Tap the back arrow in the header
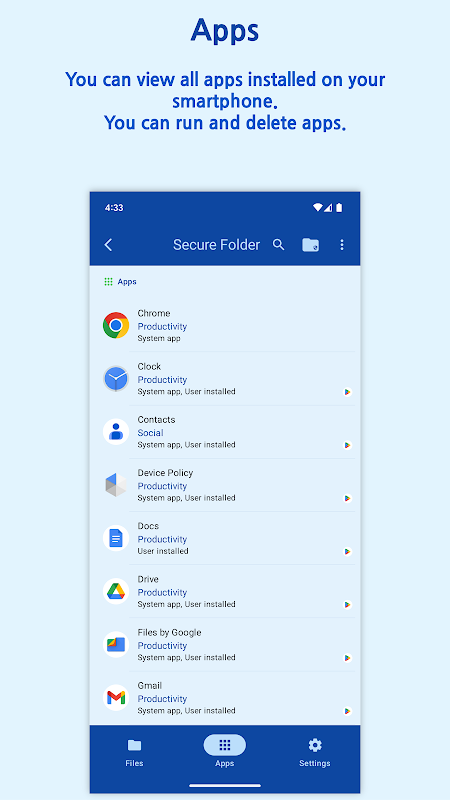Screen dimensions: 450x800 click(x=108, y=245)
